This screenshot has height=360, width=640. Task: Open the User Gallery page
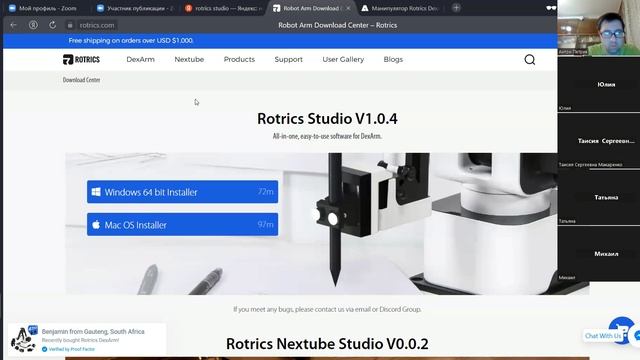[x=343, y=60]
